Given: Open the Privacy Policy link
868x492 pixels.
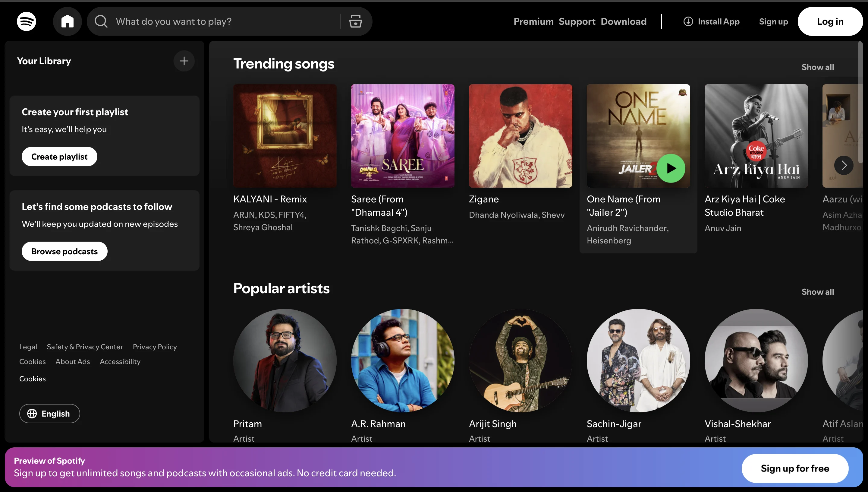Looking at the screenshot, I should (155, 347).
